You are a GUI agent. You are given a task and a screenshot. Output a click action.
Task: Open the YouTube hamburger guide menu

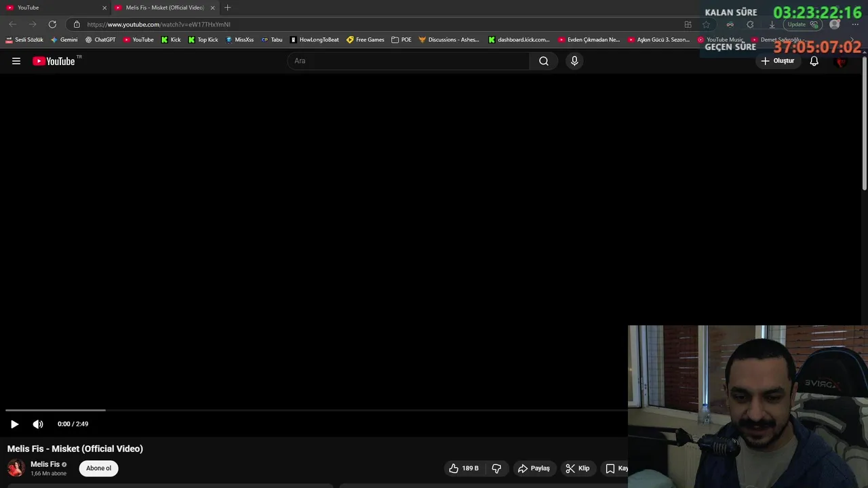pos(16,61)
